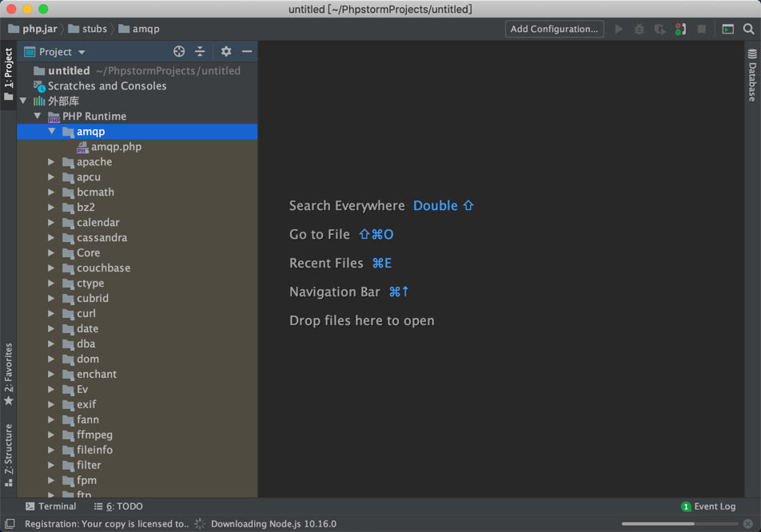The image size is (761, 532).
Task: Expand the apache folder
Action: 51,161
